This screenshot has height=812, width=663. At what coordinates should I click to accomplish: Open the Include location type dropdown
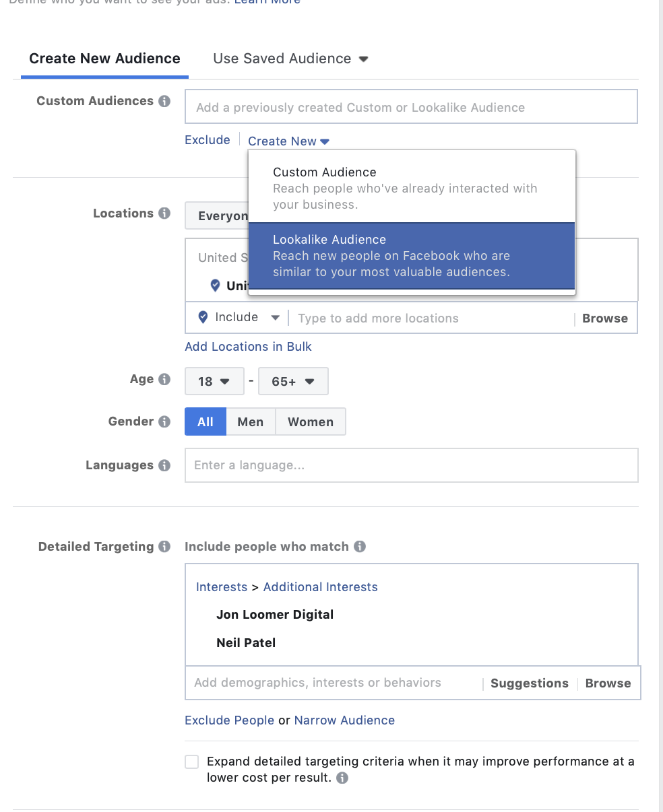(239, 318)
